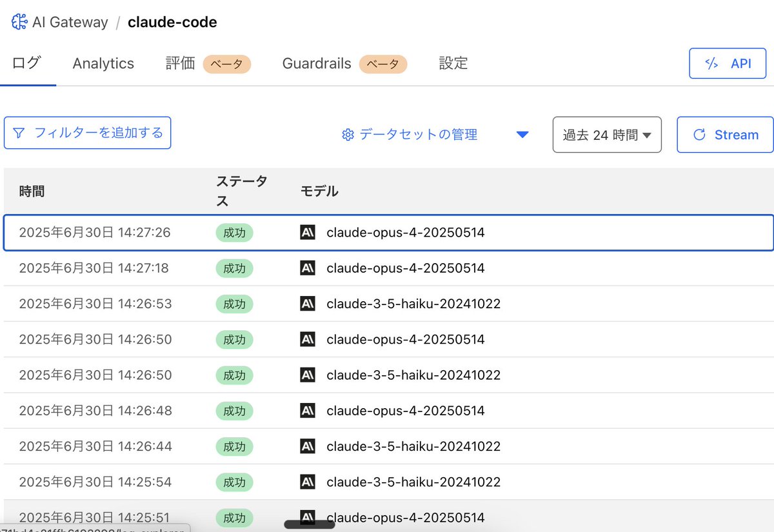Select the opus log timestamp 14:26:50

[95, 339]
